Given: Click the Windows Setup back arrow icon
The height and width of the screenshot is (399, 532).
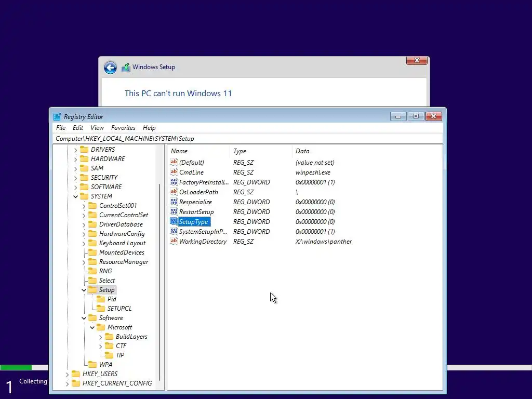Looking at the screenshot, I should pyautogui.click(x=110, y=68).
